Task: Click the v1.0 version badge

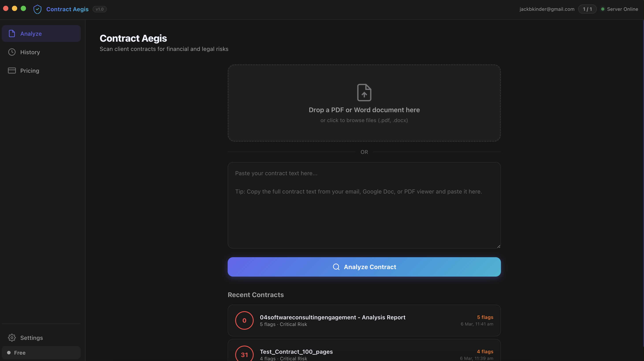Action: coord(99,9)
